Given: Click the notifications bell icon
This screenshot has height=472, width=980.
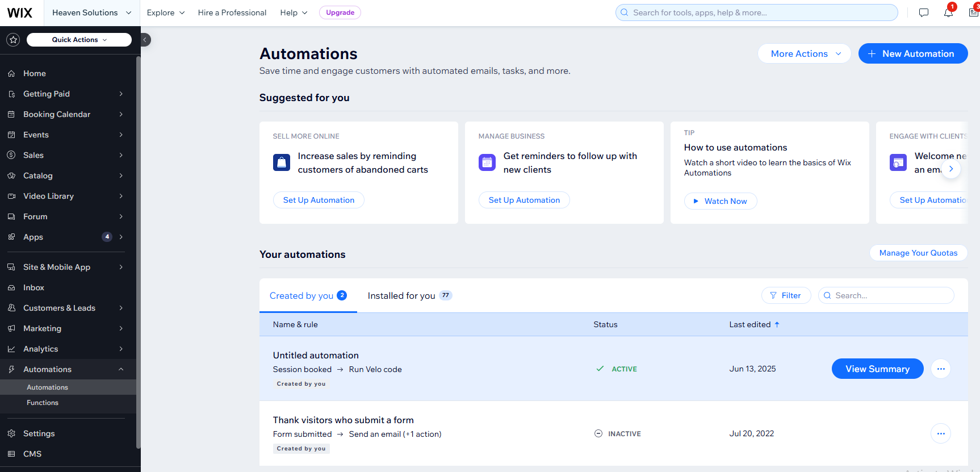Looking at the screenshot, I should point(948,12).
